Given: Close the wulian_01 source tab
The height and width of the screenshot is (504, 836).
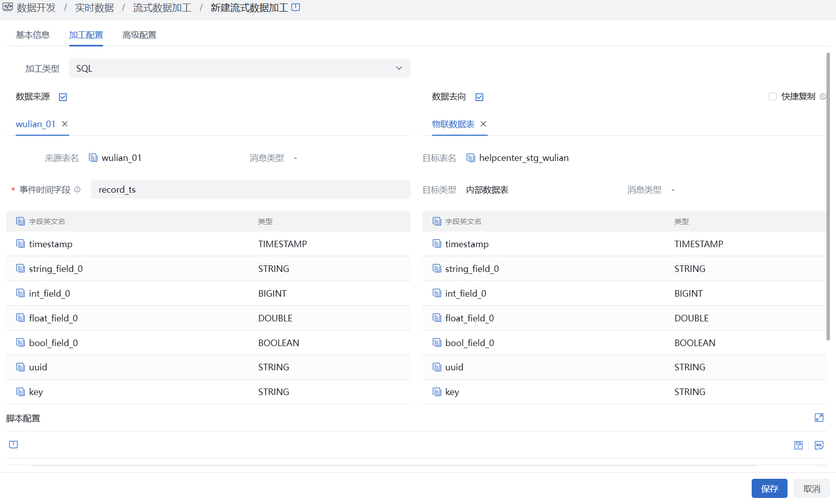Looking at the screenshot, I should pyautogui.click(x=65, y=124).
